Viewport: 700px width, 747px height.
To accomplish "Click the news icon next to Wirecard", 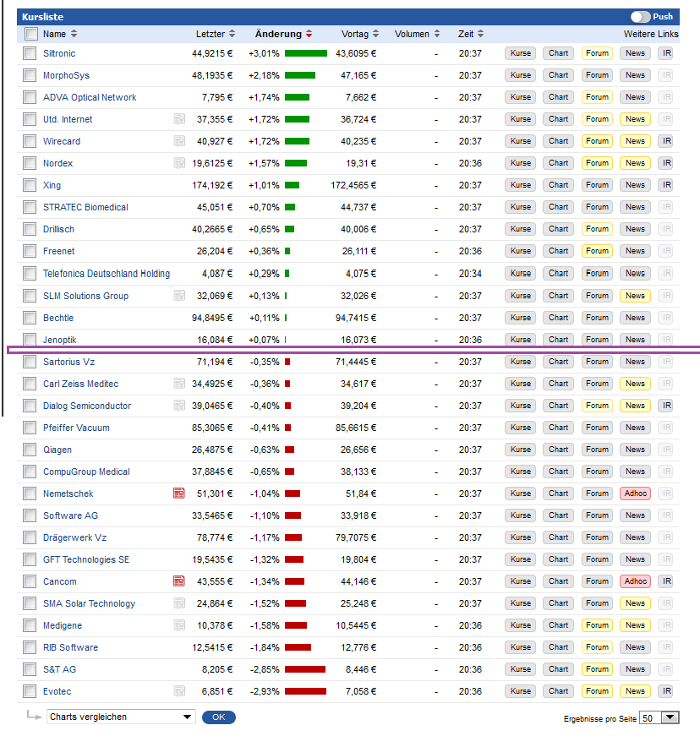I will point(178,141).
